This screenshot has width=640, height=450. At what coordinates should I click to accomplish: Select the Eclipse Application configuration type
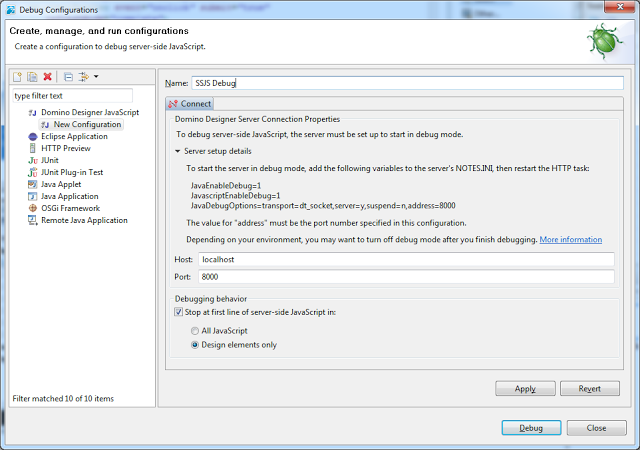click(x=74, y=136)
